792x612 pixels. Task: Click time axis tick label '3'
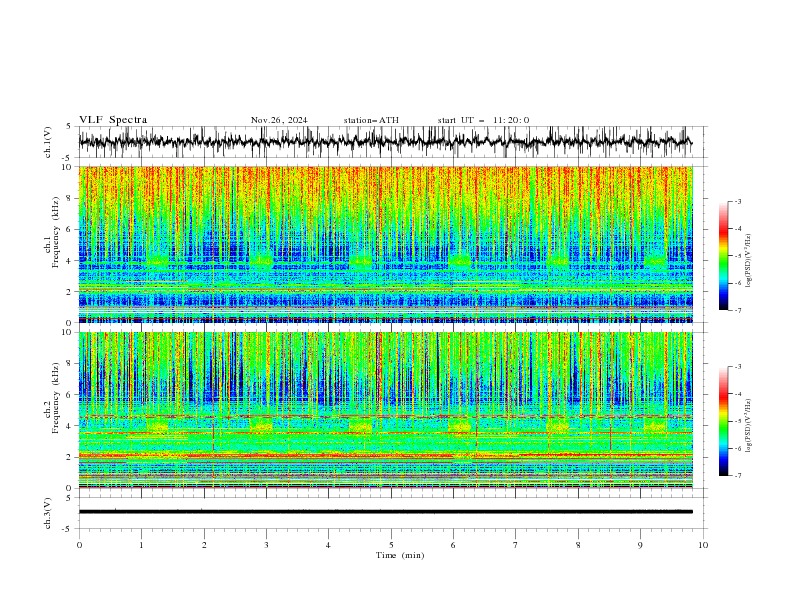coord(266,545)
